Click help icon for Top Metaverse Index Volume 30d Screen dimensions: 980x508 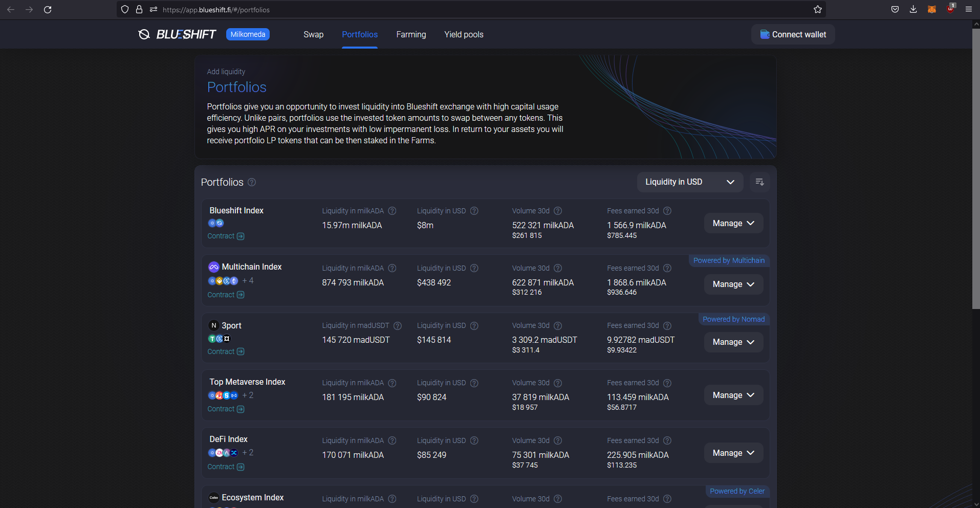click(x=558, y=383)
